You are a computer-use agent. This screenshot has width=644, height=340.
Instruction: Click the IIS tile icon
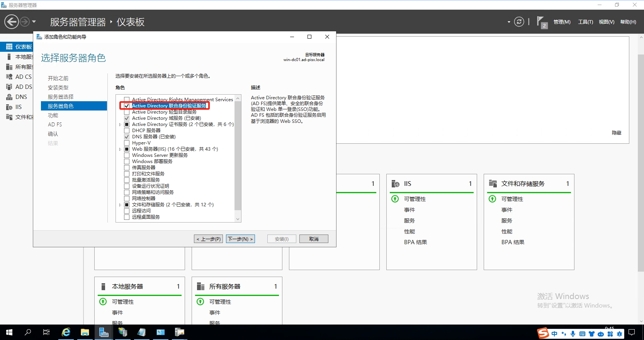395,184
